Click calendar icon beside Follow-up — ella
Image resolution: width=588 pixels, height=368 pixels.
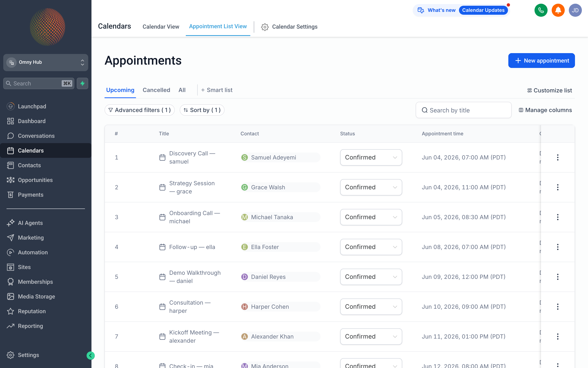(162, 247)
